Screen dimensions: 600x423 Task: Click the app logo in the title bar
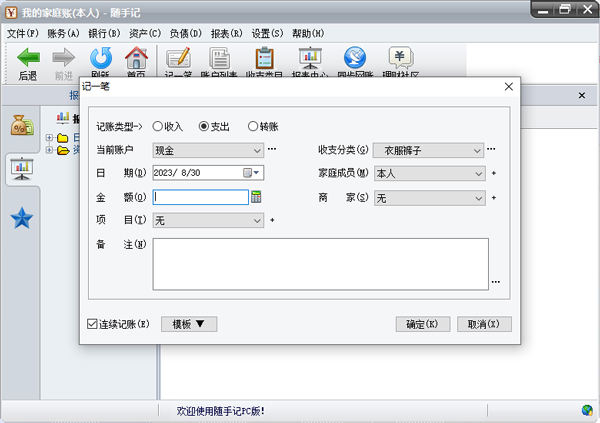tap(11, 12)
